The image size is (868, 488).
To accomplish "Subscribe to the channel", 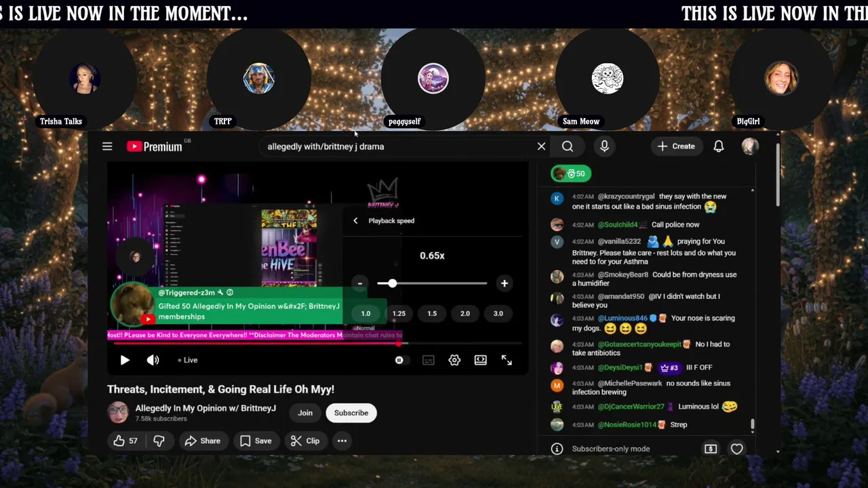I will (x=351, y=413).
